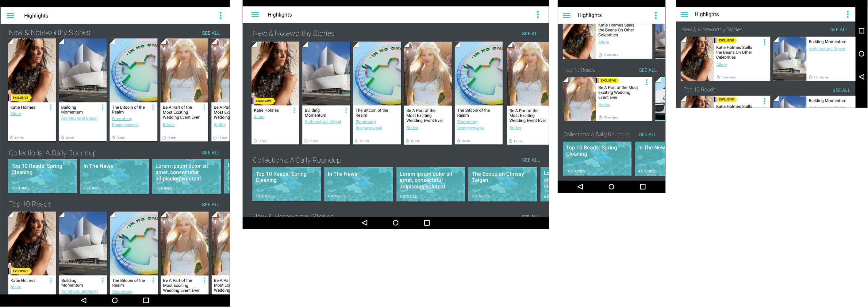Tap Android back triangle on portrait phone

(580, 187)
